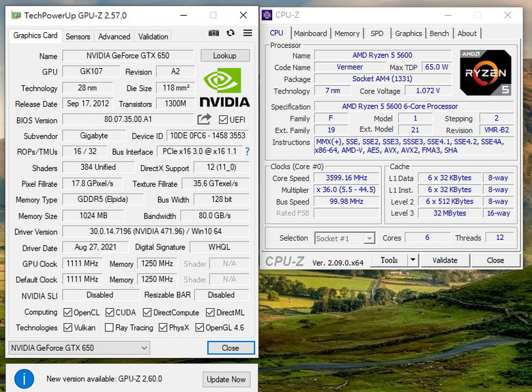
Task: Toggle the DirectML checkbox
Action: (x=210, y=312)
